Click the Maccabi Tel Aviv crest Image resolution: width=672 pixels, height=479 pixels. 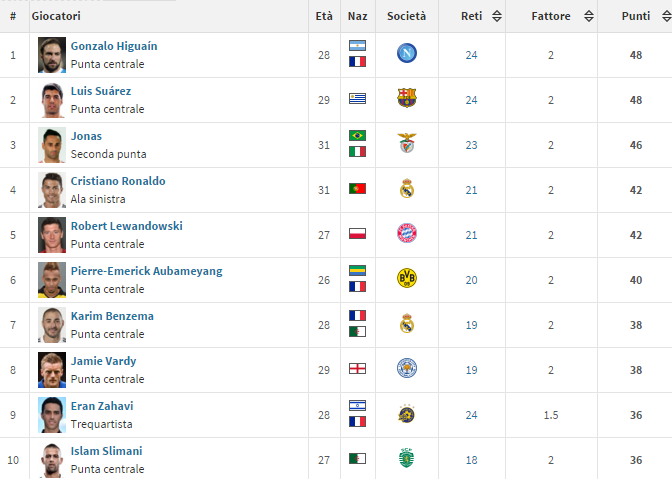click(x=406, y=413)
